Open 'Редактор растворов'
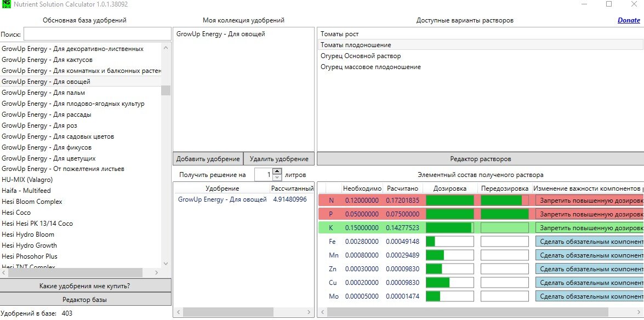 480,159
